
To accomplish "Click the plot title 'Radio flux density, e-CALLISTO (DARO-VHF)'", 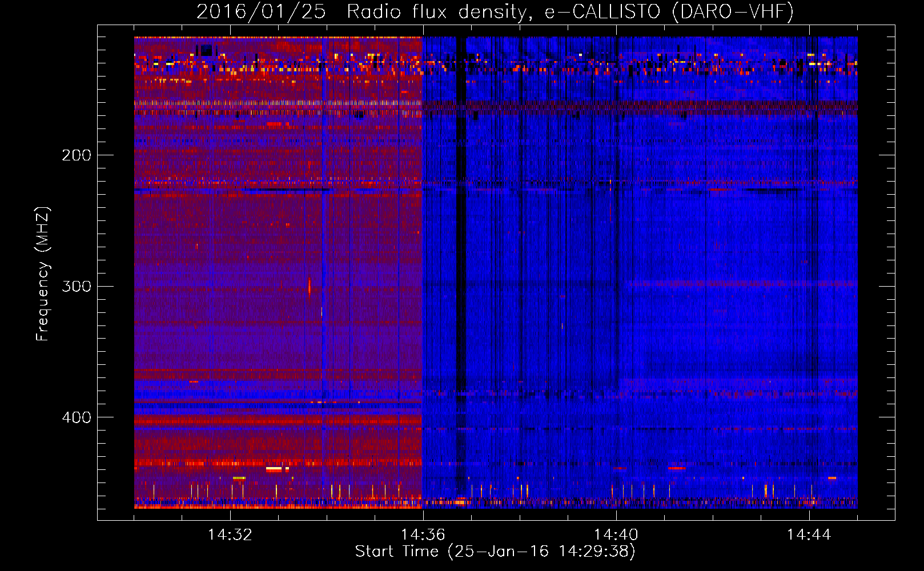I will pyautogui.click(x=570, y=12).
